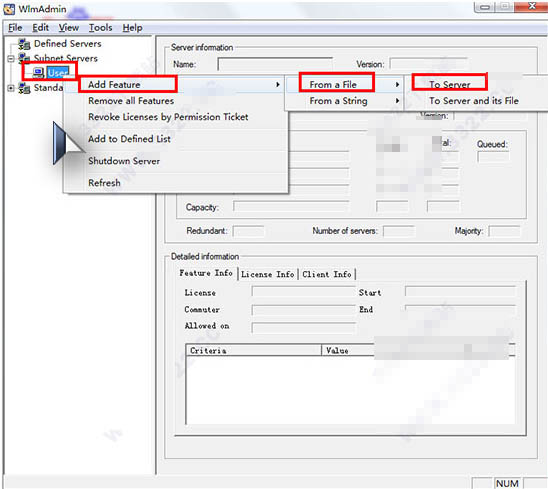The image size is (548, 489).
Task: Click the Start date field
Action: point(460,292)
